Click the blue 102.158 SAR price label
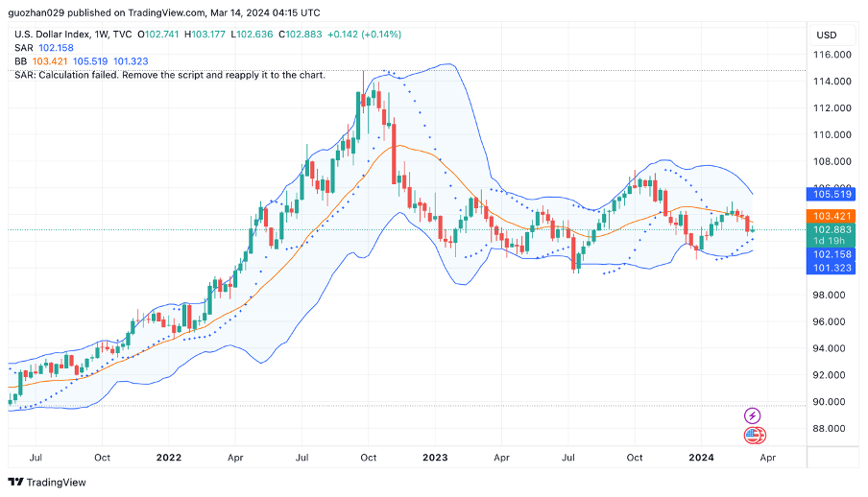The height and width of the screenshot is (497, 868). tap(832, 255)
